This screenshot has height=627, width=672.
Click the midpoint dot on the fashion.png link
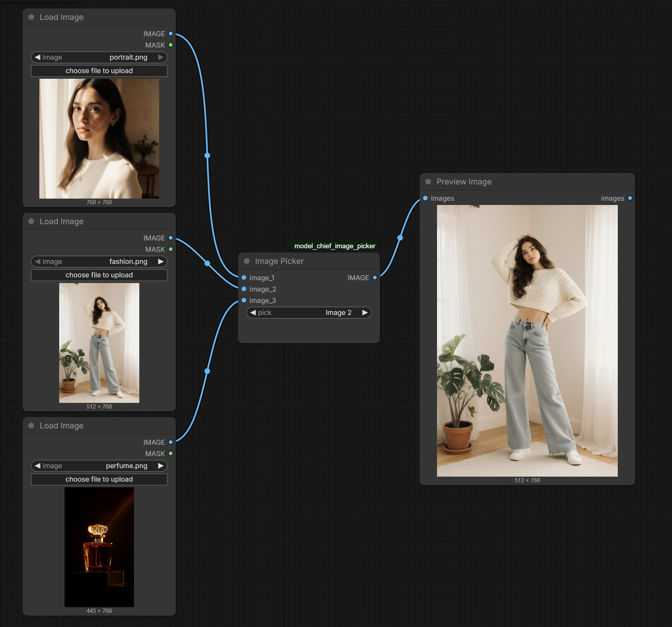click(x=207, y=263)
